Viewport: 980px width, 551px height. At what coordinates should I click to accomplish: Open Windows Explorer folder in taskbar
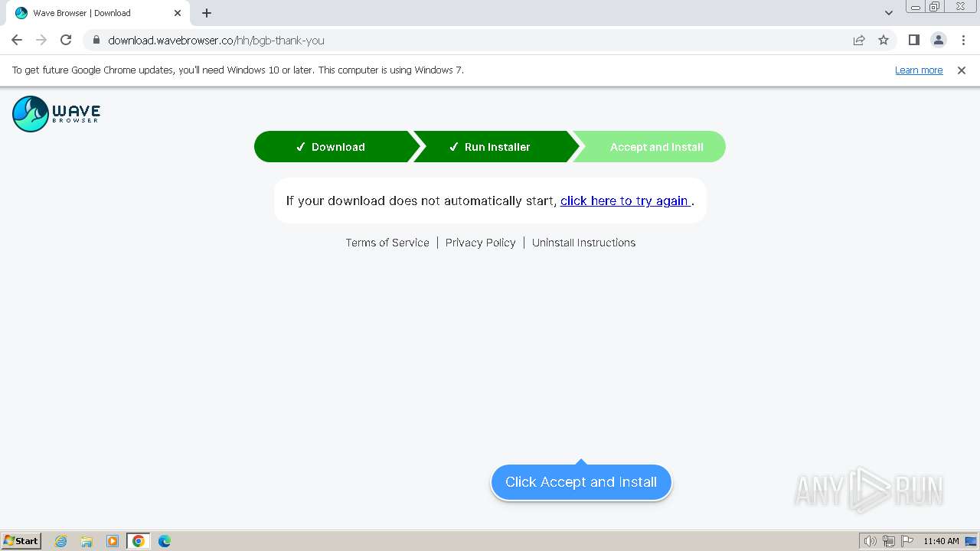coord(87,541)
